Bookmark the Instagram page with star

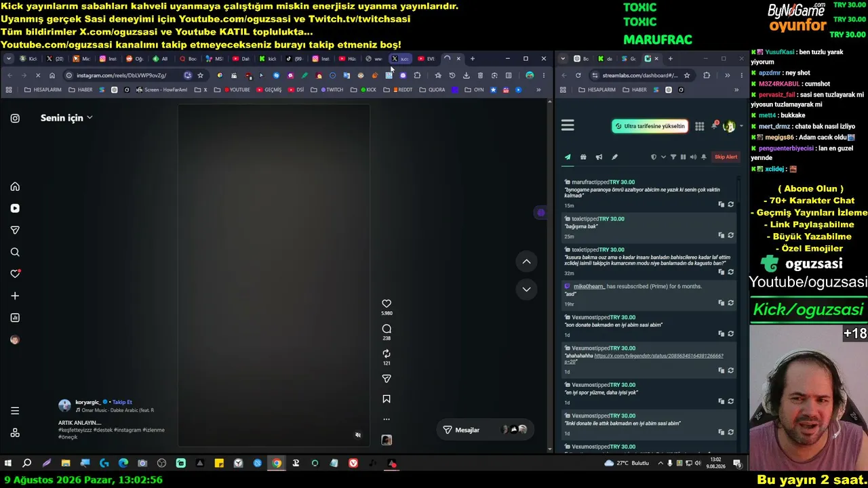click(x=200, y=75)
